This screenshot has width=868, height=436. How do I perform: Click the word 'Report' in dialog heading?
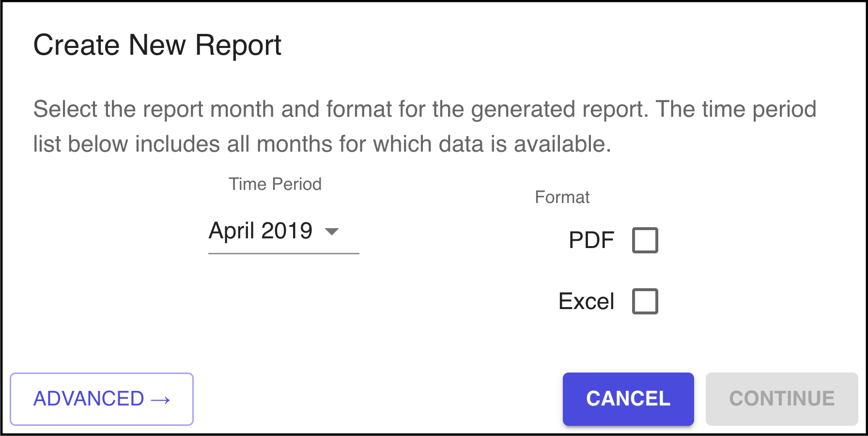(238, 45)
